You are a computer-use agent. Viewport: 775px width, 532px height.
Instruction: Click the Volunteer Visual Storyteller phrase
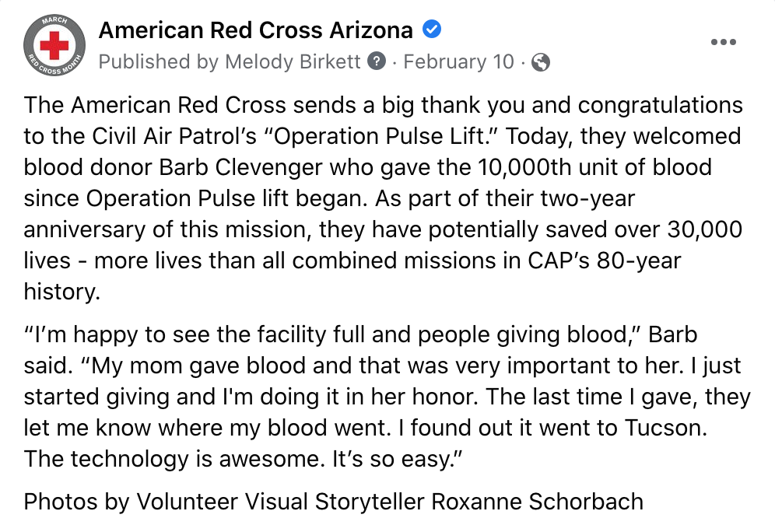point(280,502)
